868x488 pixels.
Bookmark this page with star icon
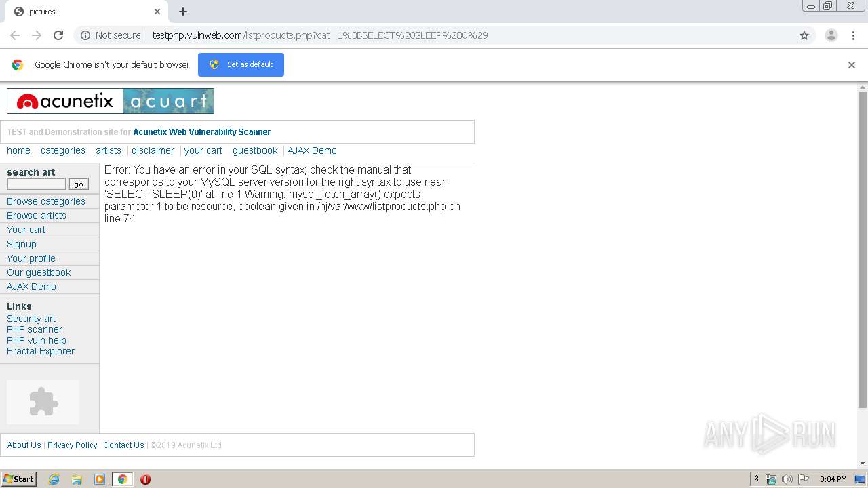(804, 35)
